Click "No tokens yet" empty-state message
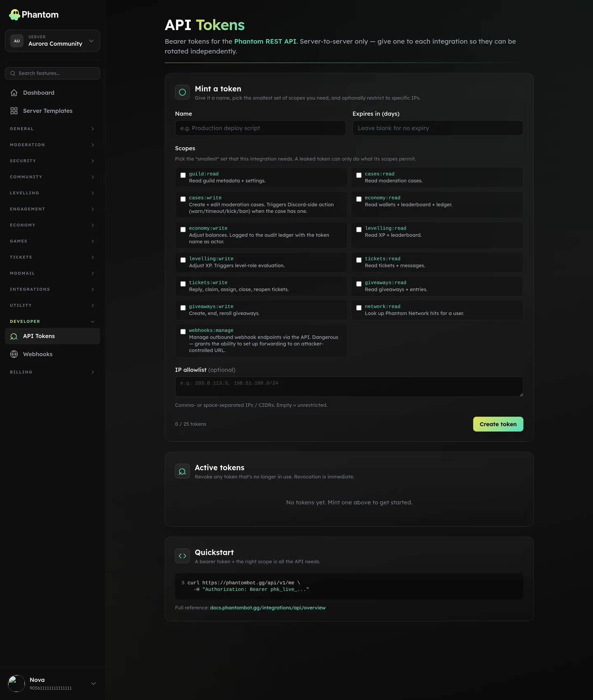 [x=349, y=502]
